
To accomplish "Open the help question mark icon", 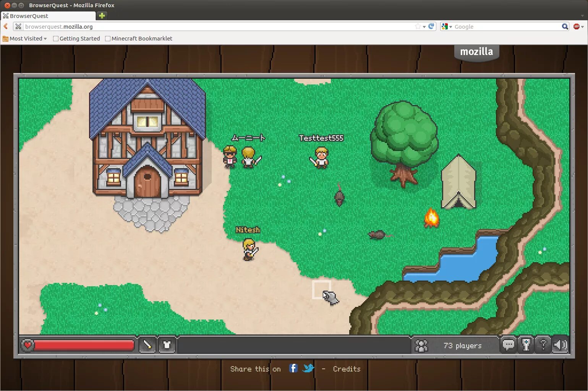I will coord(543,345).
